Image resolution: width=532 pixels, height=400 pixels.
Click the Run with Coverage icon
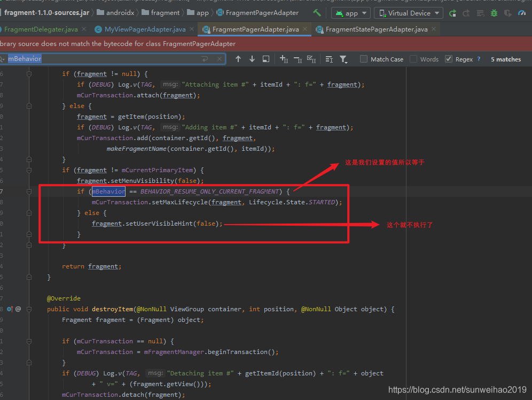pyautogui.click(x=507, y=13)
